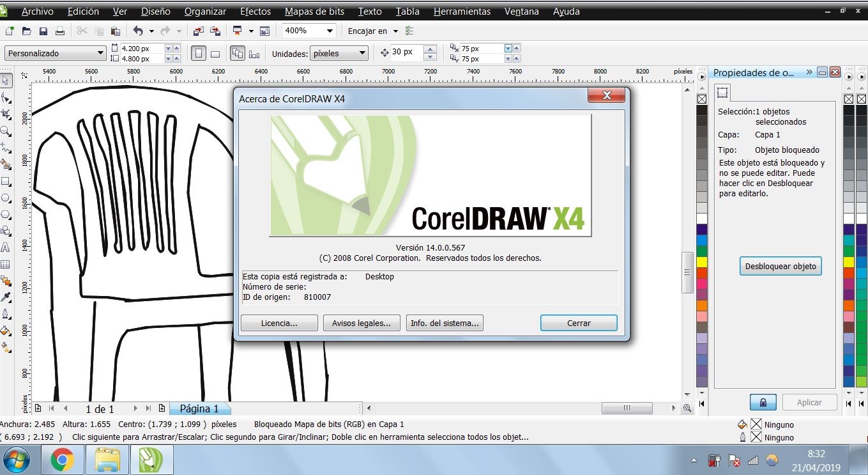Choose the Crop tool
Screen dimensions: 868x475
[6, 114]
